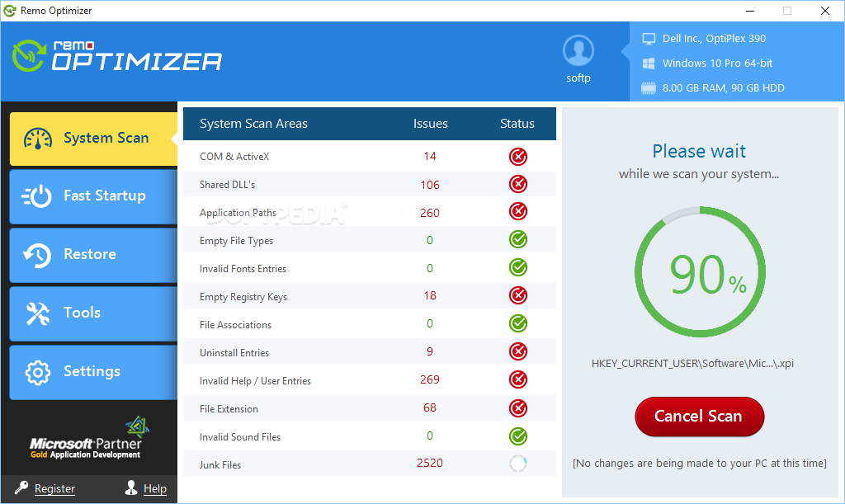Click the Issues column header
Image resolution: width=845 pixels, height=504 pixels.
[x=430, y=123]
